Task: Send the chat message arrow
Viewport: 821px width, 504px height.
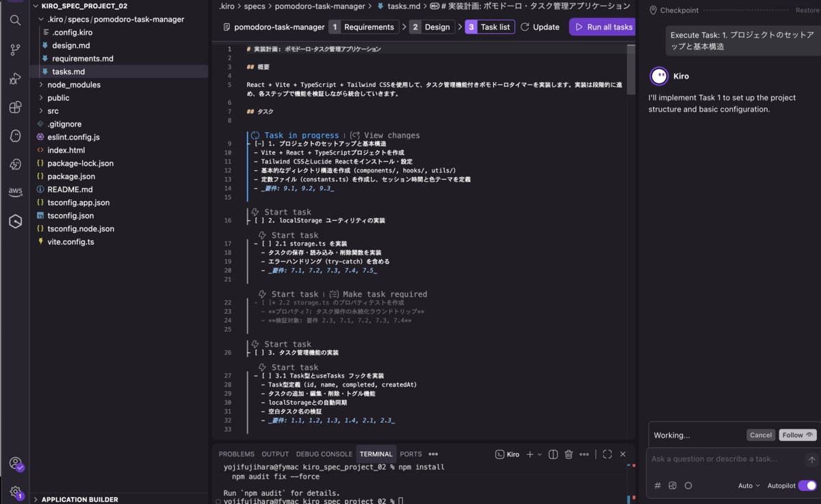Action: coord(811,460)
